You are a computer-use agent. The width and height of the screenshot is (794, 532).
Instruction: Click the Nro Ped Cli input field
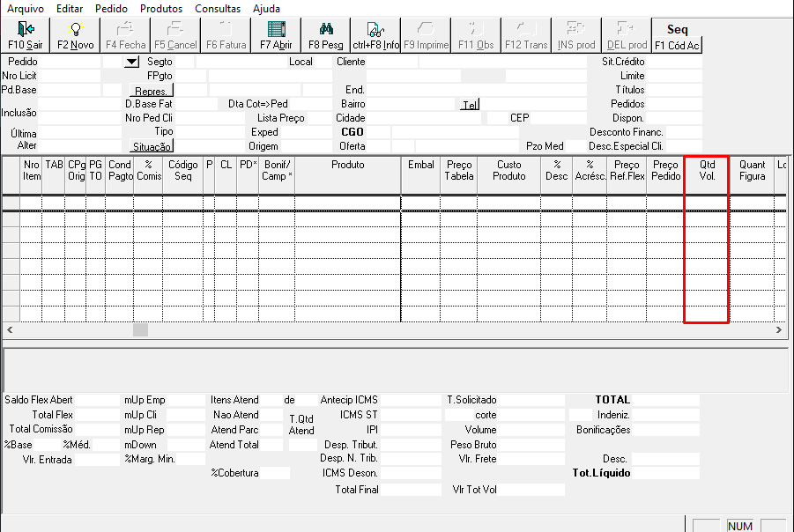pyautogui.click(x=210, y=118)
